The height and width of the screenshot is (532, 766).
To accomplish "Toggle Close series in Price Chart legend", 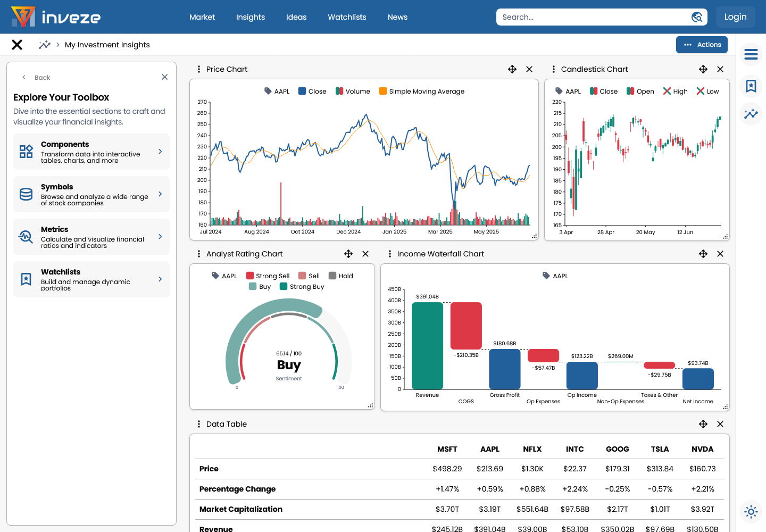I will [312, 92].
